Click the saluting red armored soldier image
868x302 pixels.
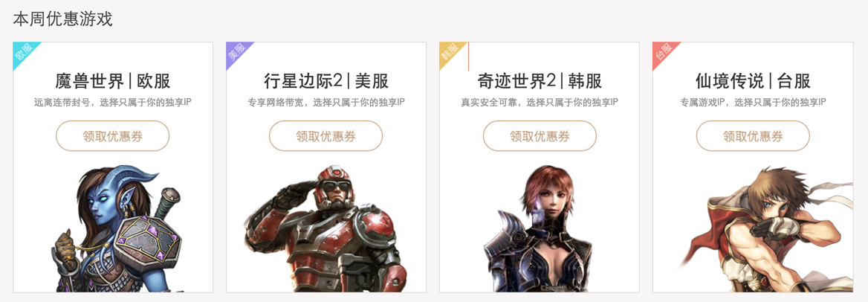[321, 228]
